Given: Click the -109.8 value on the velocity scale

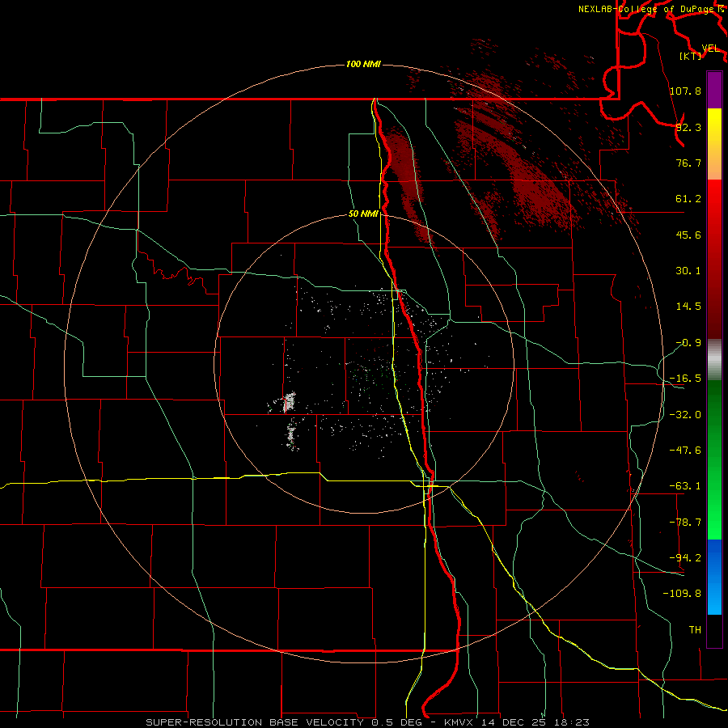Looking at the screenshot, I should coord(682,594).
